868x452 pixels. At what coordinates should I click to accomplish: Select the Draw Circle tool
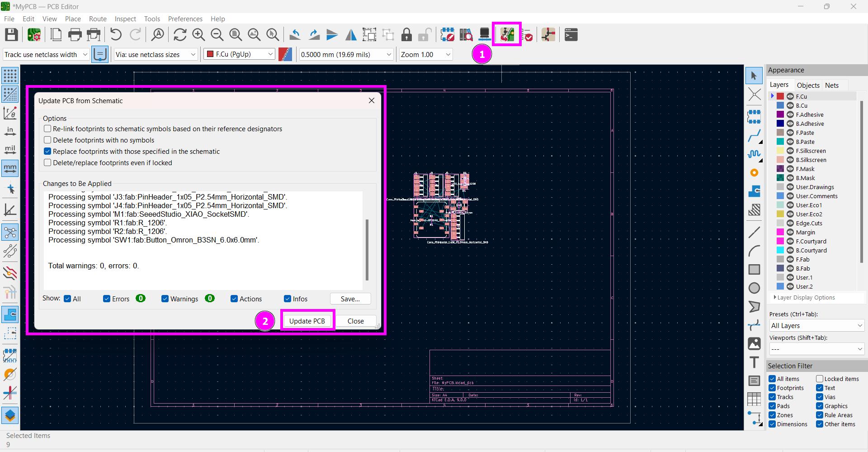[x=754, y=288]
